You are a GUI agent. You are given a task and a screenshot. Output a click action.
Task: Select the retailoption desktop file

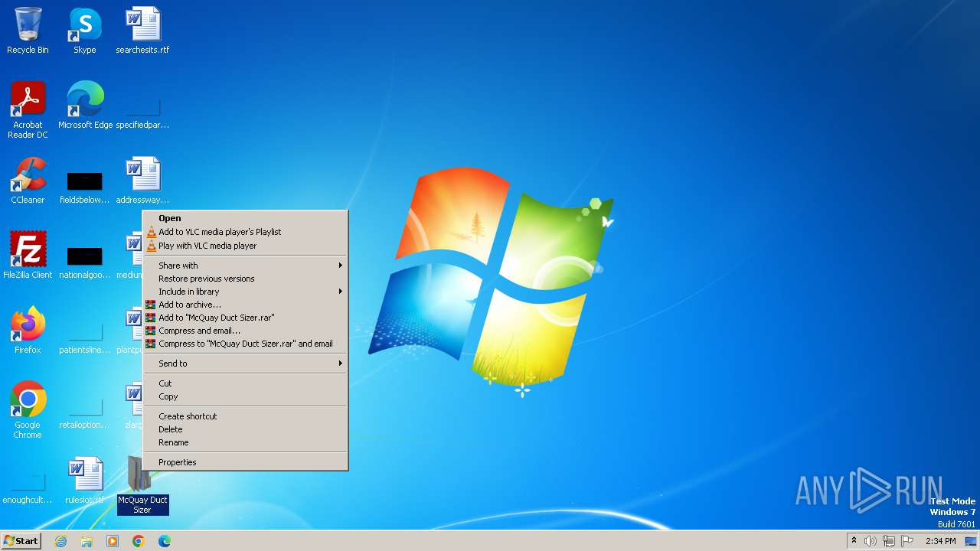pyautogui.click(x=84, y=412)
